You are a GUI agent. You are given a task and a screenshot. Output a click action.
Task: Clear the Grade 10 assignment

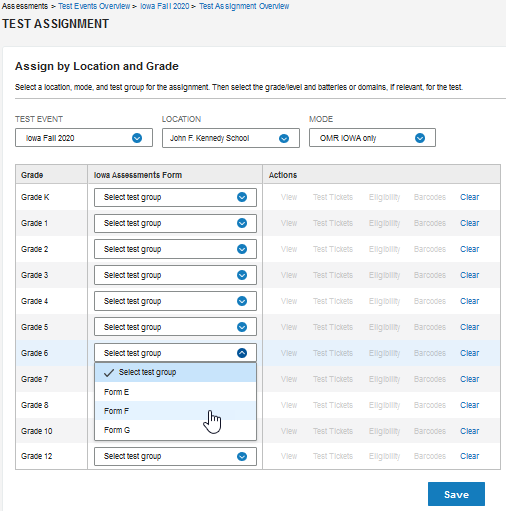point(470,431)
